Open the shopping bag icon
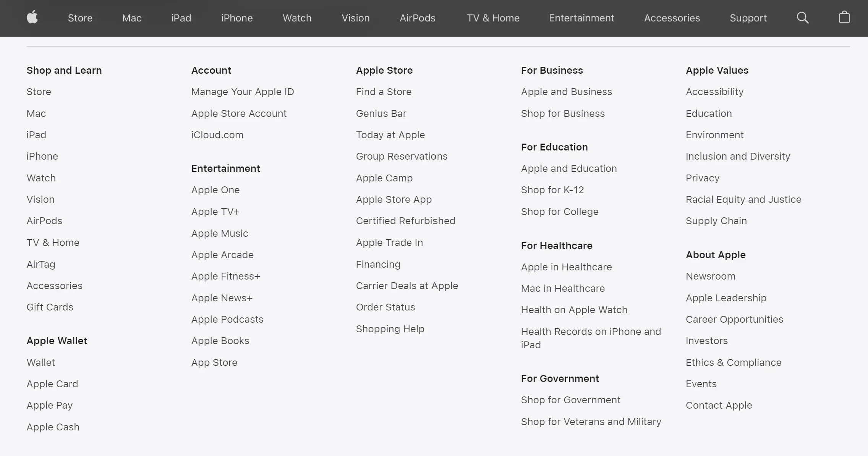The image size is (868, 456). coord(844,18)
